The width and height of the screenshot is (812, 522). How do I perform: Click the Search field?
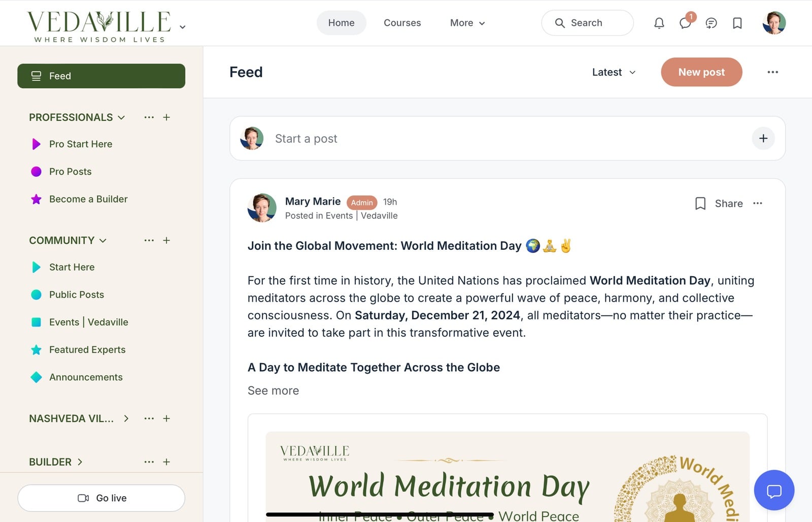click(587, 23)
